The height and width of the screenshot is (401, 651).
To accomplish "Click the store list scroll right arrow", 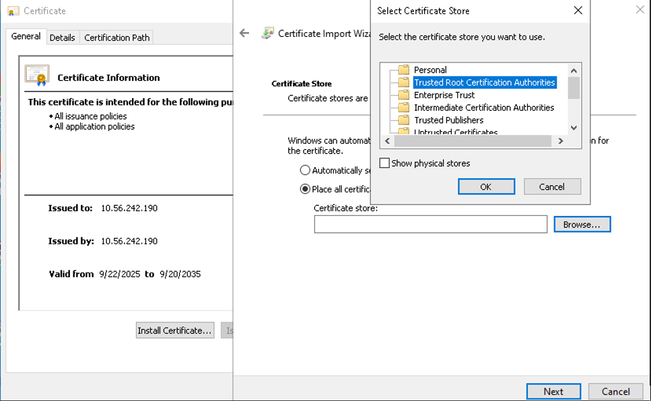I will 561,141.
